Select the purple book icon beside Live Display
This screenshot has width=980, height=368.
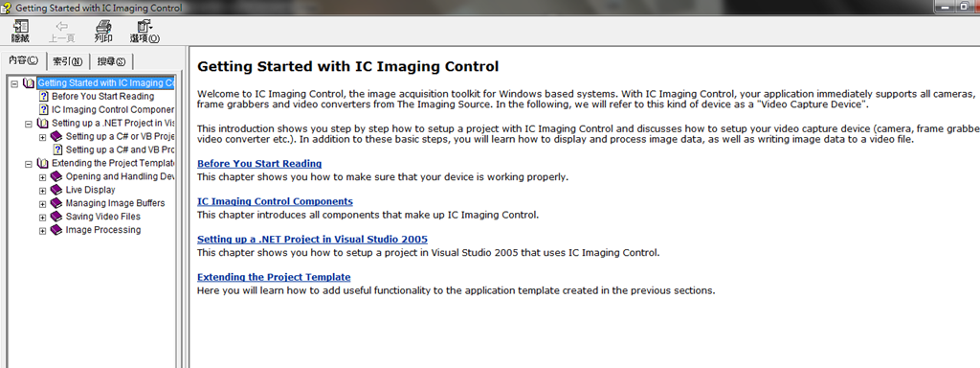(56, 190)
